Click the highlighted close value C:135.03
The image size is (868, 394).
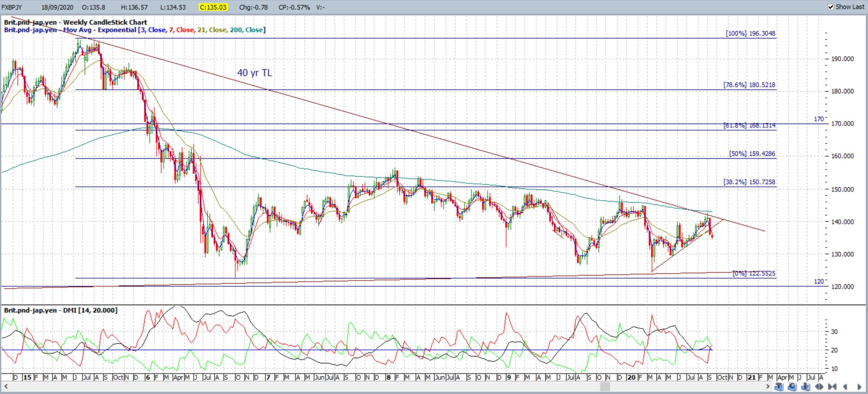213,7
